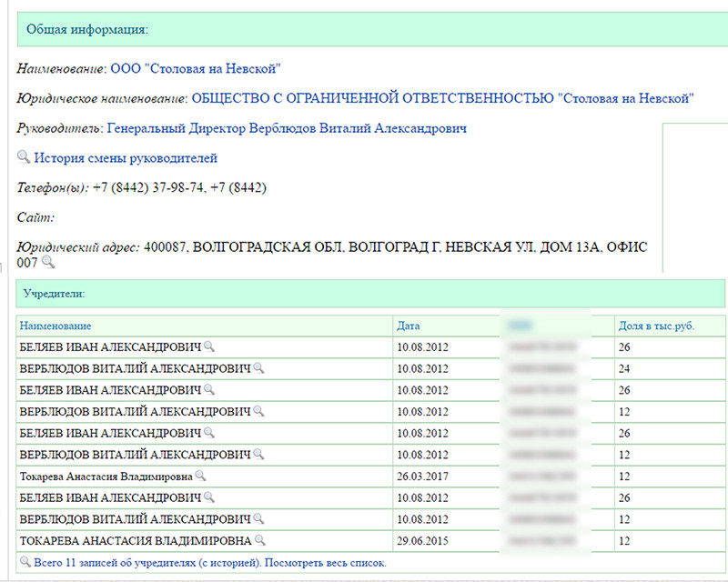Open Генеральный Директор Верблюдов Виталий Александрович link

click(287, 128)
